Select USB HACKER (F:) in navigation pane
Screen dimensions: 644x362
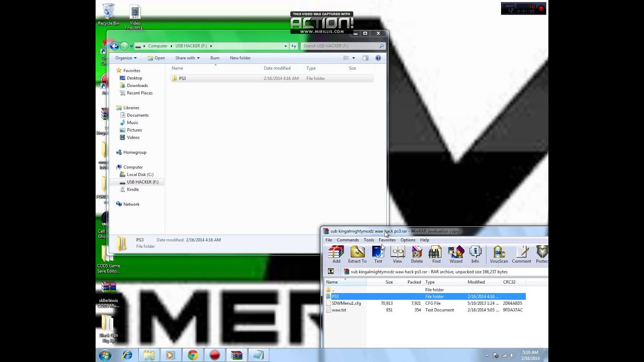(x=142, y=182)
